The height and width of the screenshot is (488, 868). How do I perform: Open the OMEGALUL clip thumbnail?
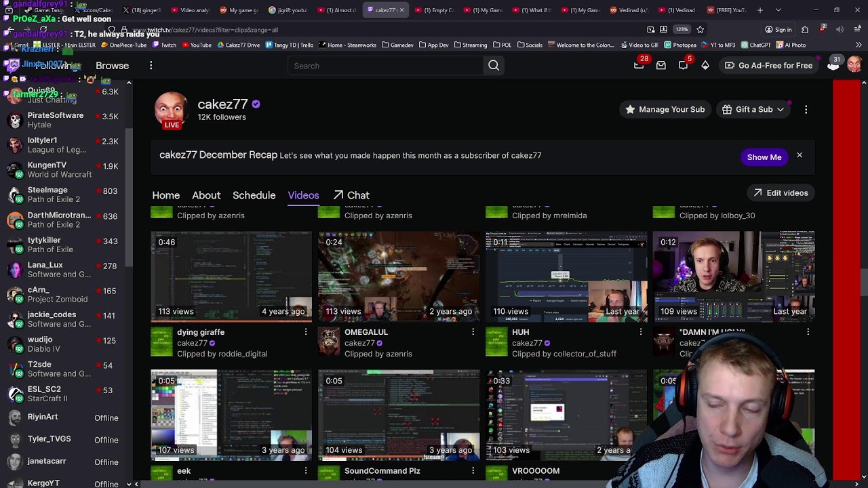(399, 277)
